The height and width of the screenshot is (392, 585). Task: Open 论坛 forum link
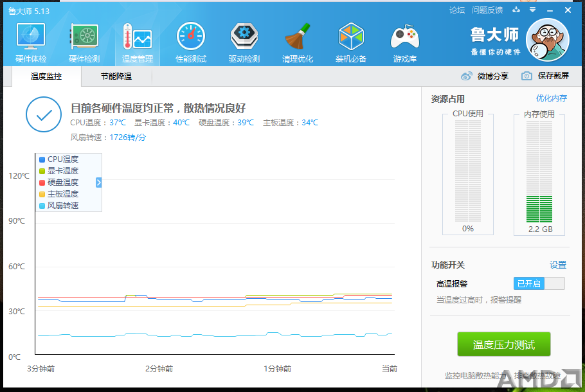coord(457,10)
